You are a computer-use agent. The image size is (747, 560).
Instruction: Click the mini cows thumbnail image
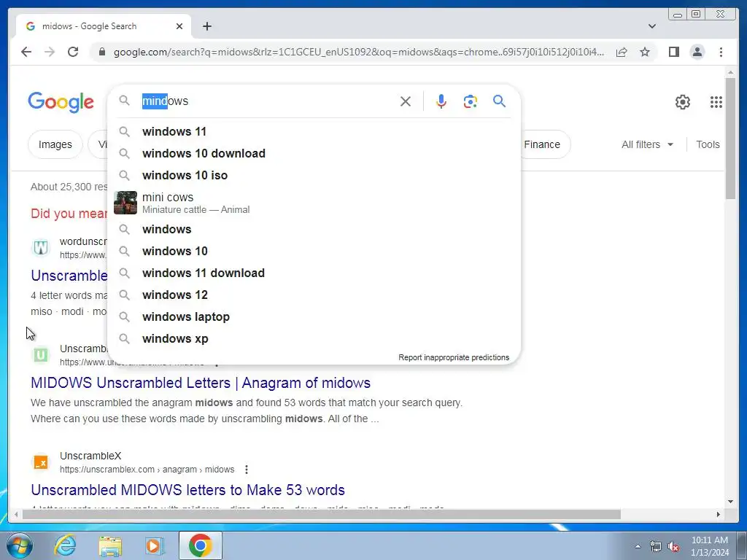pyautogui.click(x=125, y=203)
